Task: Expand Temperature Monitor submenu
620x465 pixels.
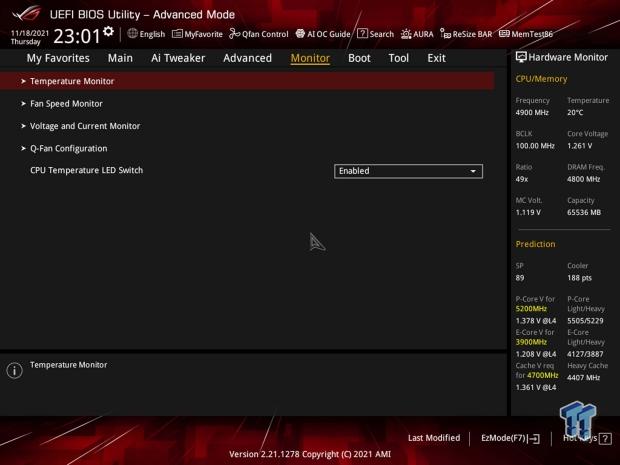Action: pyautogui.click(x=247, y=81)
